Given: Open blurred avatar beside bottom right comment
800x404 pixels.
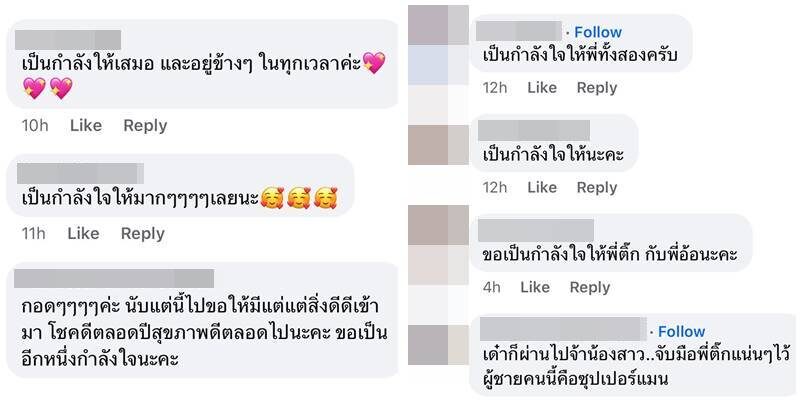Looking at the screenshot, I should point(438,345).
